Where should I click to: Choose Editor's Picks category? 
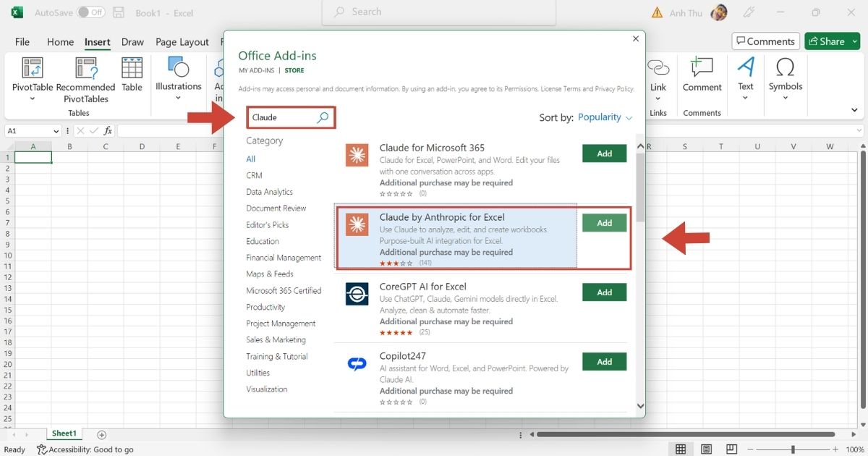tap(268, 225)
